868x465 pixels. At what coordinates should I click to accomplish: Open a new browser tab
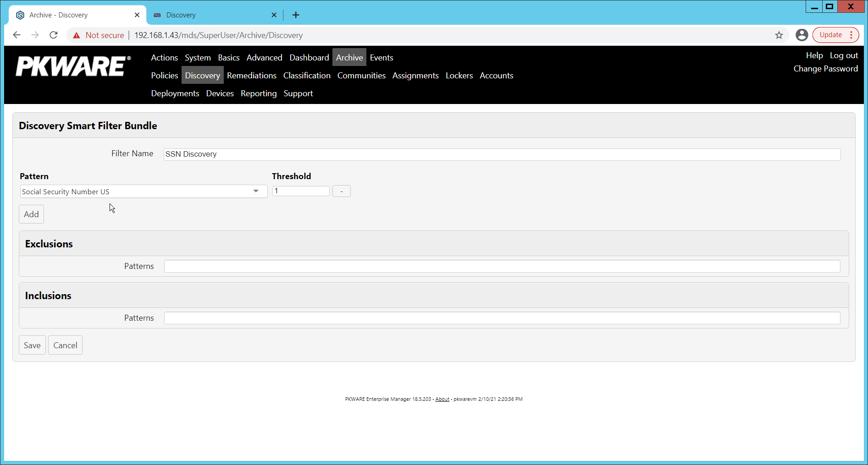coord(296,15)
